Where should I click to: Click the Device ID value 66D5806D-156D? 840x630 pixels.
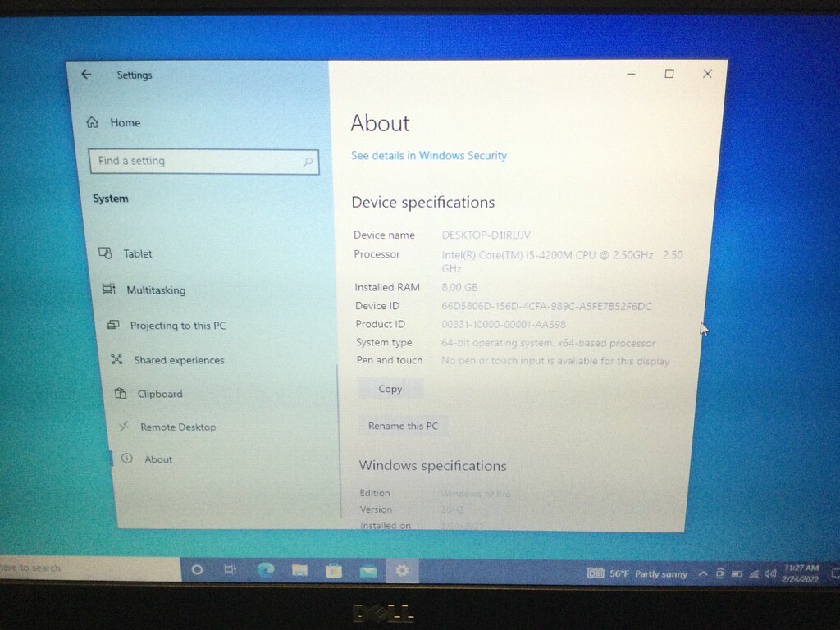(546, 306)
